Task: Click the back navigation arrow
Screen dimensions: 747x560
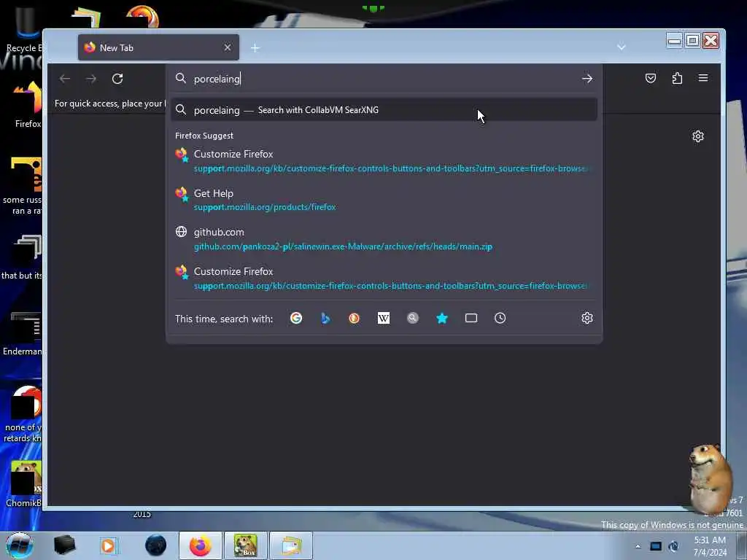Action: coord(65,79)
